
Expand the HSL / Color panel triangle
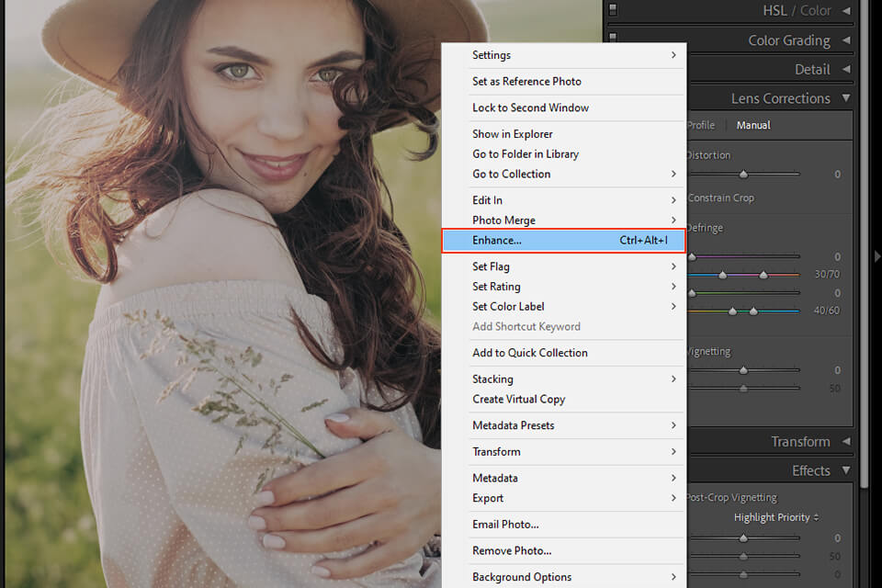pos(845,11)
